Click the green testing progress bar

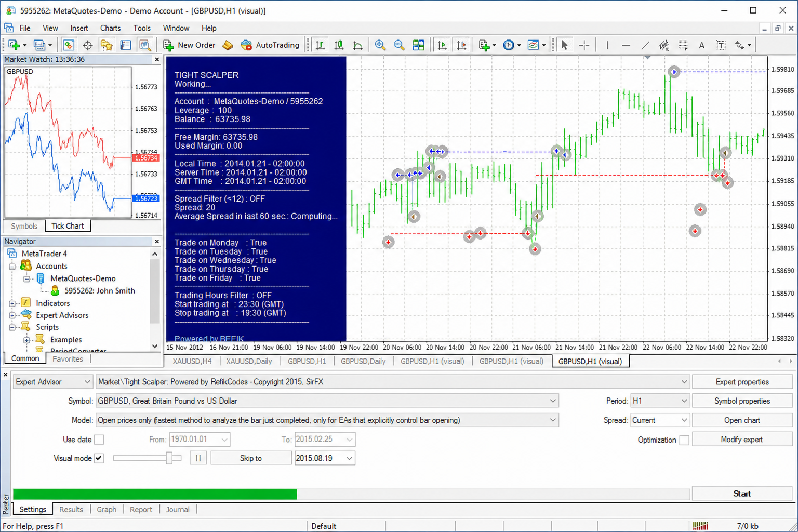(155, 494)
